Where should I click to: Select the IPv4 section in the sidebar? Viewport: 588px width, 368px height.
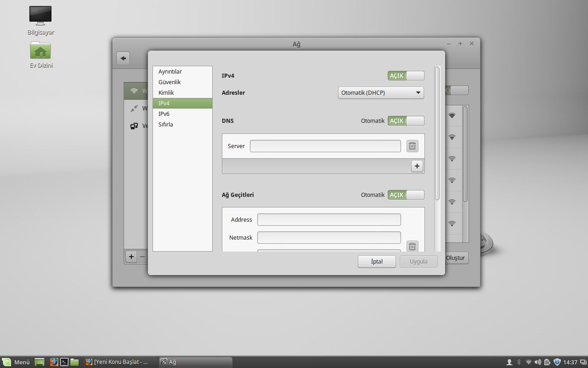pyautogui.click(x=182, y=103)
